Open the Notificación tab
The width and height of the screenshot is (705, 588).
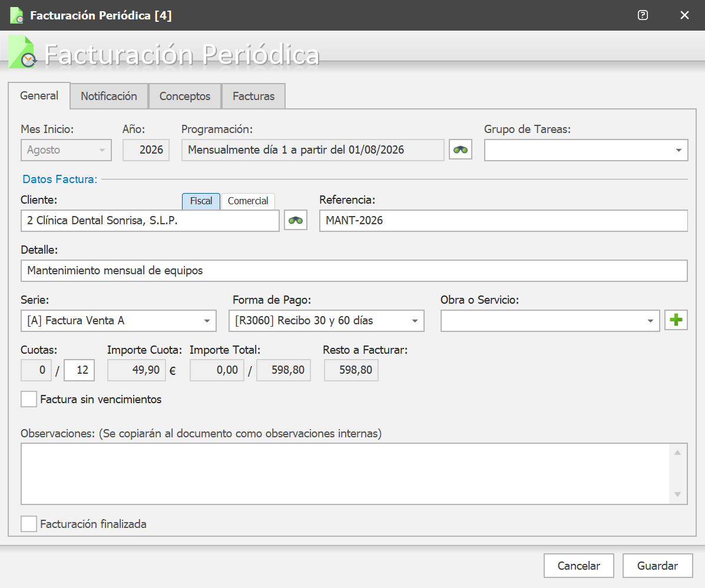click(109, 96)
